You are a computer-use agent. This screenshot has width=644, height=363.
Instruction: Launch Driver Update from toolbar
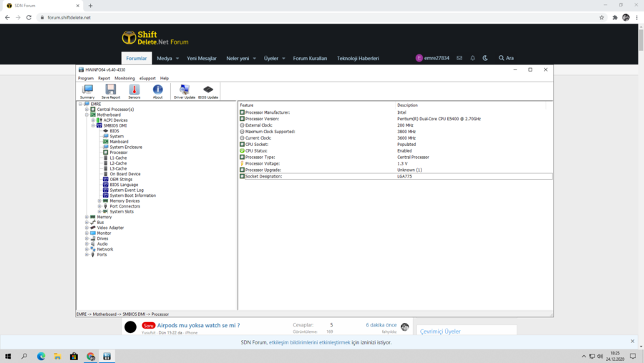tap(184, 91)
